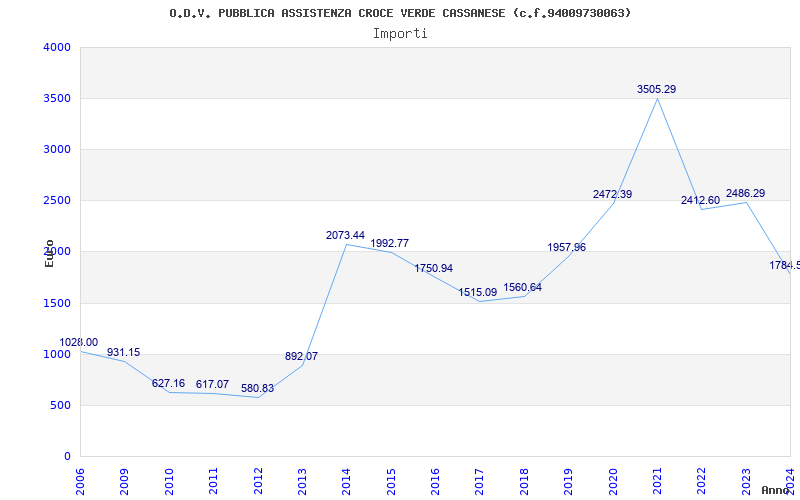Click the data label 2412.60
800x500 pixels.
[700, 201]
